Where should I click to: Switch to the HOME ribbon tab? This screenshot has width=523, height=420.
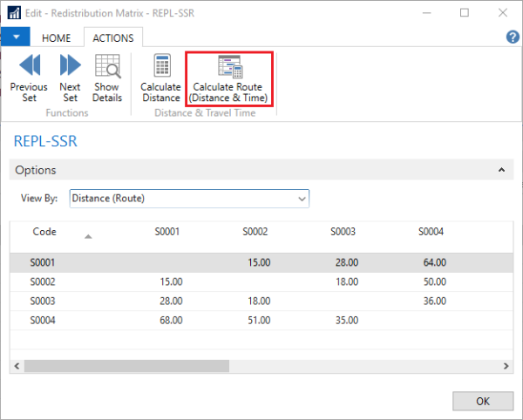tap(57, 38)
